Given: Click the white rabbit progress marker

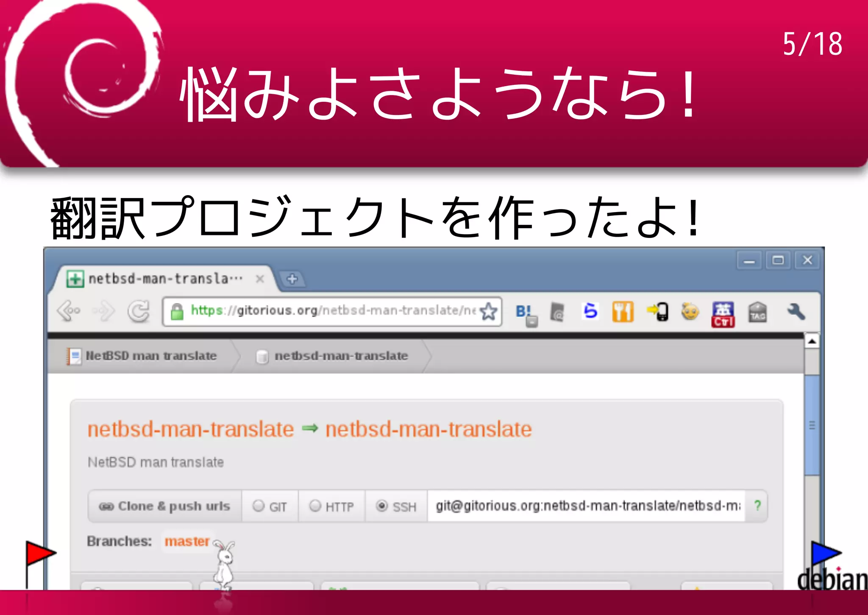Looking at the screenshot, I should click(x=223, y=565).
